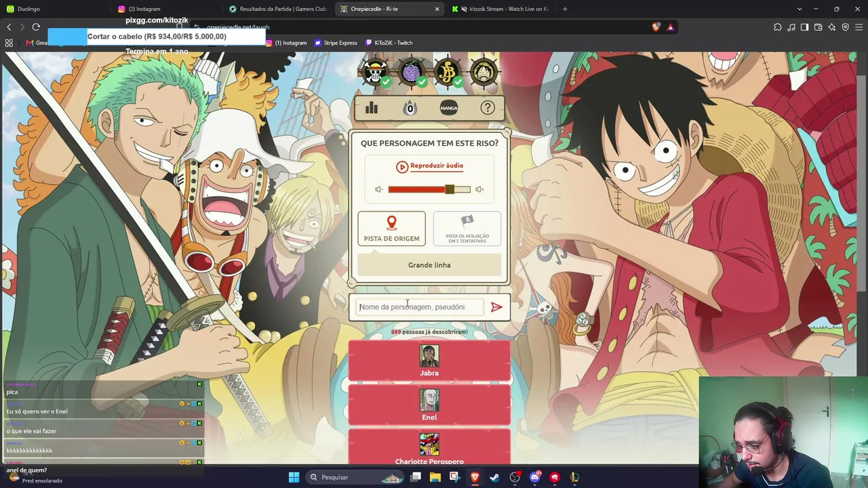Image resolution: width=868 pixels, height=488 pixels.
Task: Click the red Riot-style taskbar icon
Action: [555, 477]
